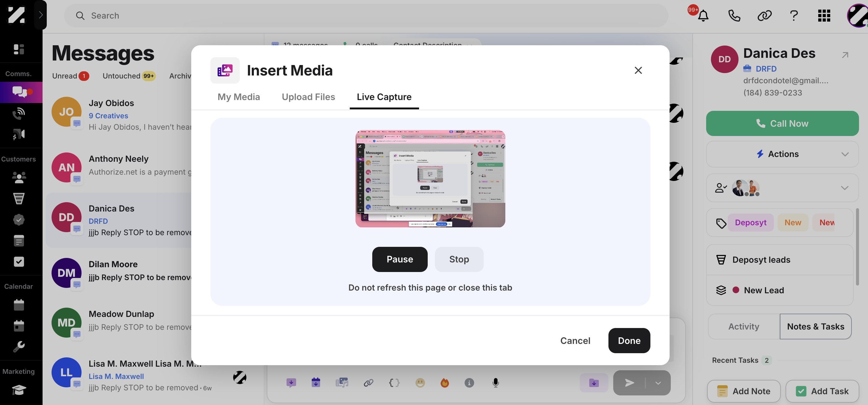Stop the live capture recording
The height and width of the screenshot is (405, 868).
459,259
